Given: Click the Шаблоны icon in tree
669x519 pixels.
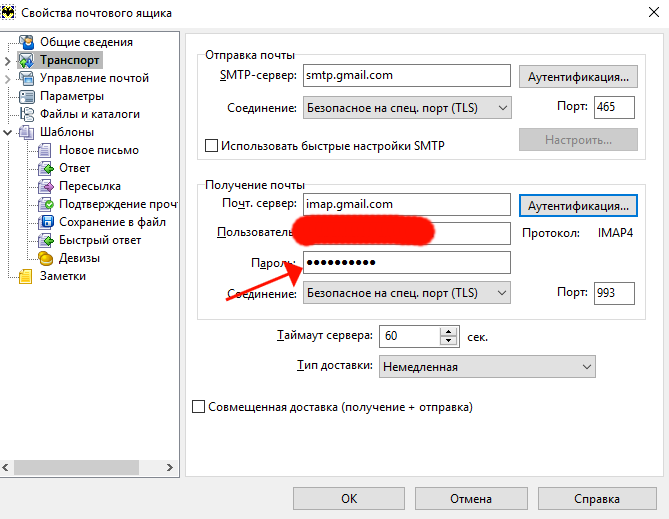Looking at the screenshot, I should (x=26, y=132).
